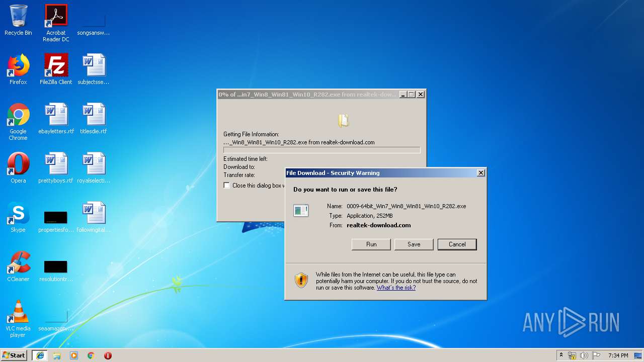Click the Chrome taskbar icon
644x362 pixels.
[x=91, y=355]
